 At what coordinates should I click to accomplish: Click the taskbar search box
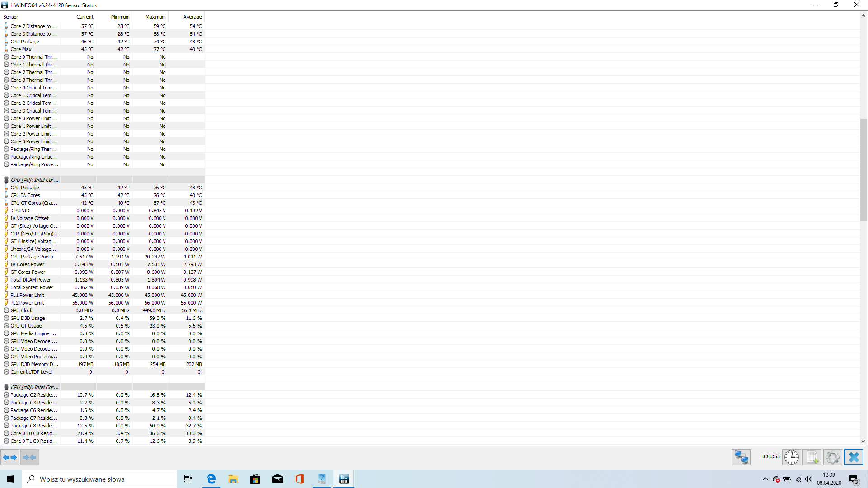99,479
